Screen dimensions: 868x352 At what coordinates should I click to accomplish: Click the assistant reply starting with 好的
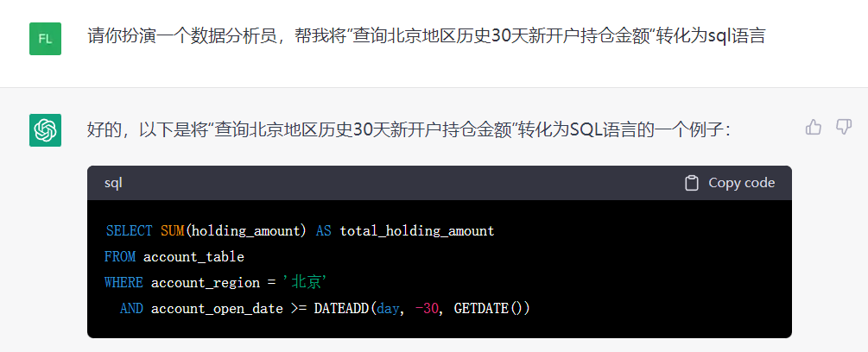(409, 130)
